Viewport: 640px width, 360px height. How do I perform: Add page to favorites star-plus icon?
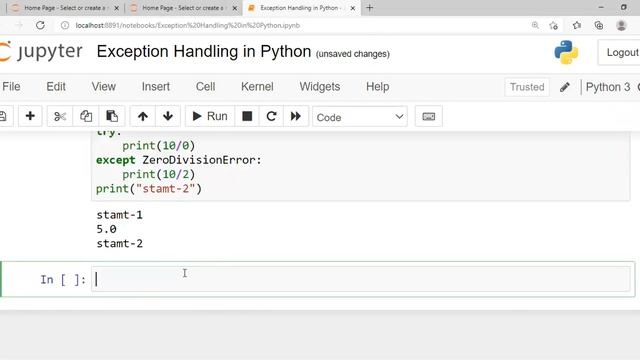553,25
